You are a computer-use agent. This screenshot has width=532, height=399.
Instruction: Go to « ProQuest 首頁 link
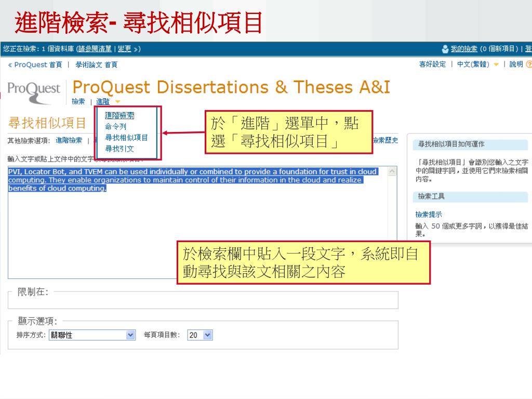point(35,64)
